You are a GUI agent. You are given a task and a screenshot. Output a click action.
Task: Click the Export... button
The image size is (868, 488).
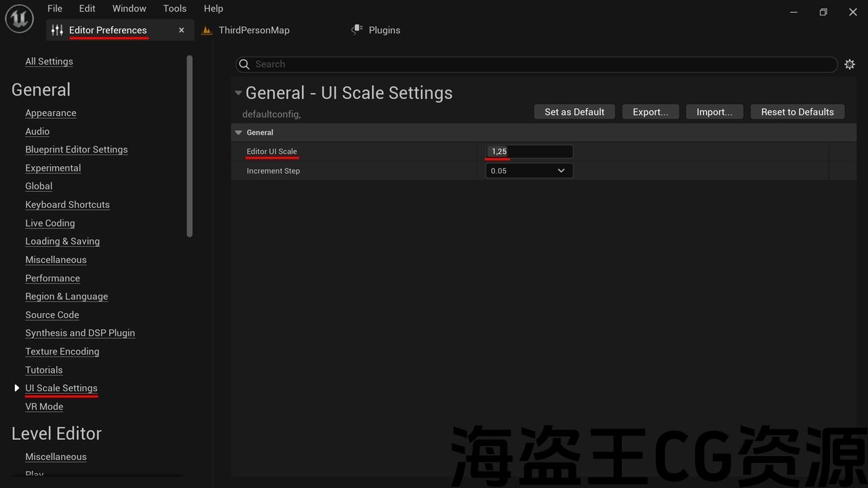click(650, 112)
